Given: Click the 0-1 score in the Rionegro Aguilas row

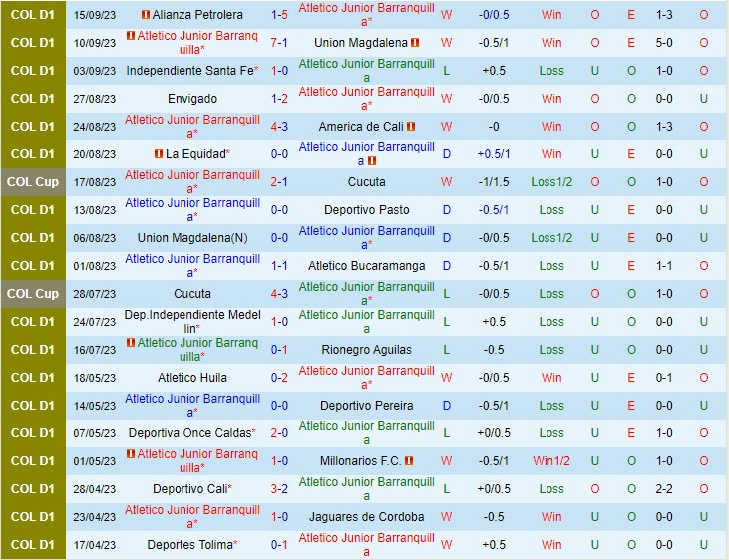Looking at the screenshot, I should tap(279, 350).
